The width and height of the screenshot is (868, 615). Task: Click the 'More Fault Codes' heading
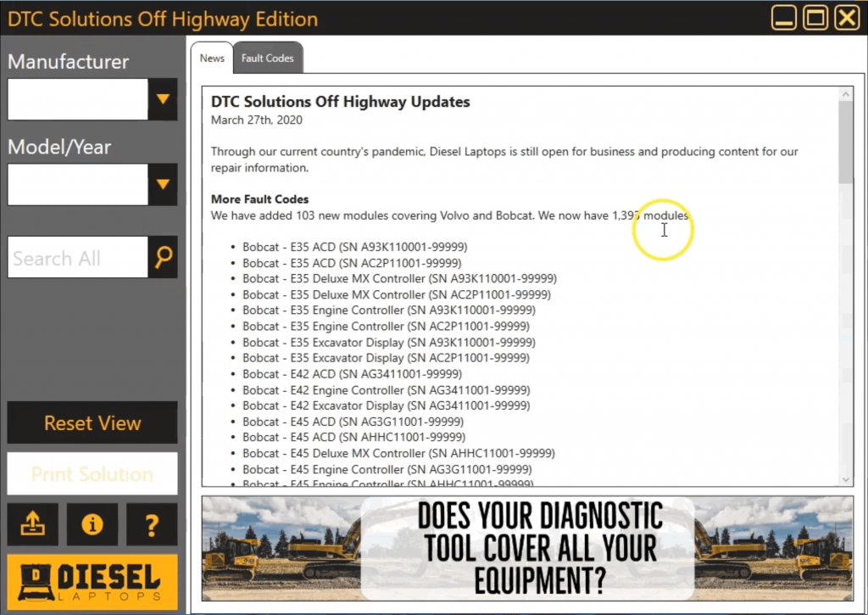pos(259,199)
